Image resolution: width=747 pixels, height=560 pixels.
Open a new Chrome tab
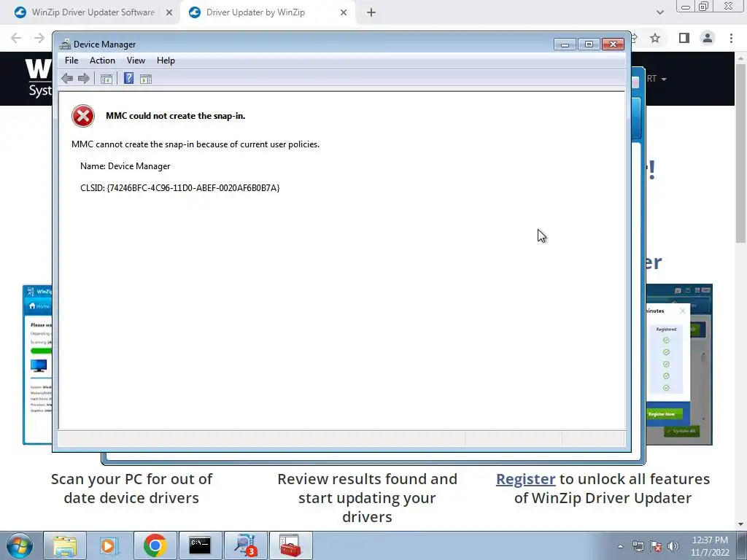coord(371,12)
